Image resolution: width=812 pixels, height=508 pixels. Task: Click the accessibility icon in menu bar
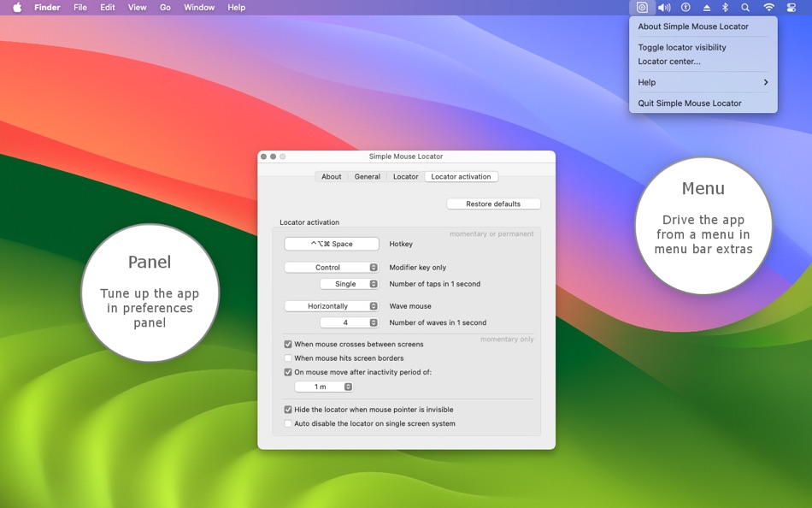click(685, 7)
